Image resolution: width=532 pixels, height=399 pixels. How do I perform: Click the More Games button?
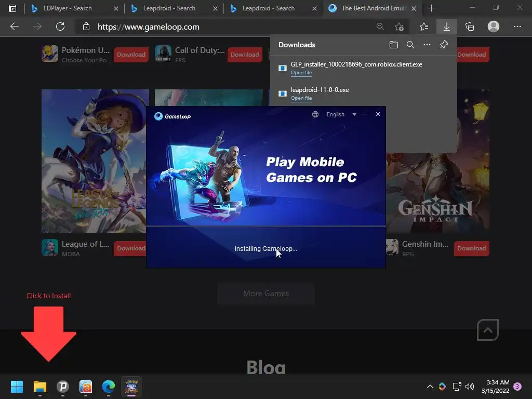[266, 294]
